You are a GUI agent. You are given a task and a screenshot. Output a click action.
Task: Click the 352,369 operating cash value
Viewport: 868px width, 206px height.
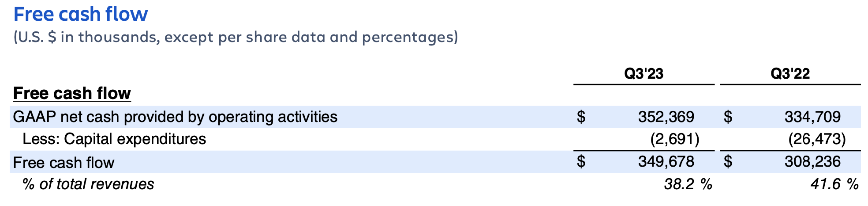[x=666, y=117]
